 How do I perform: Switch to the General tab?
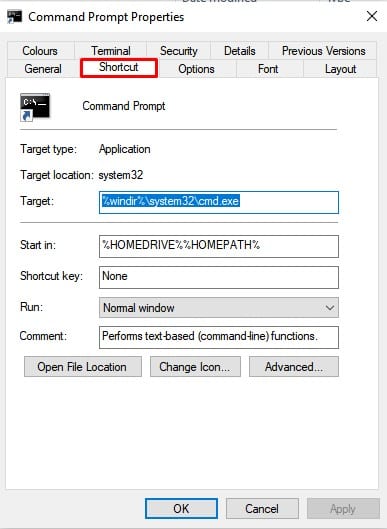43,69
